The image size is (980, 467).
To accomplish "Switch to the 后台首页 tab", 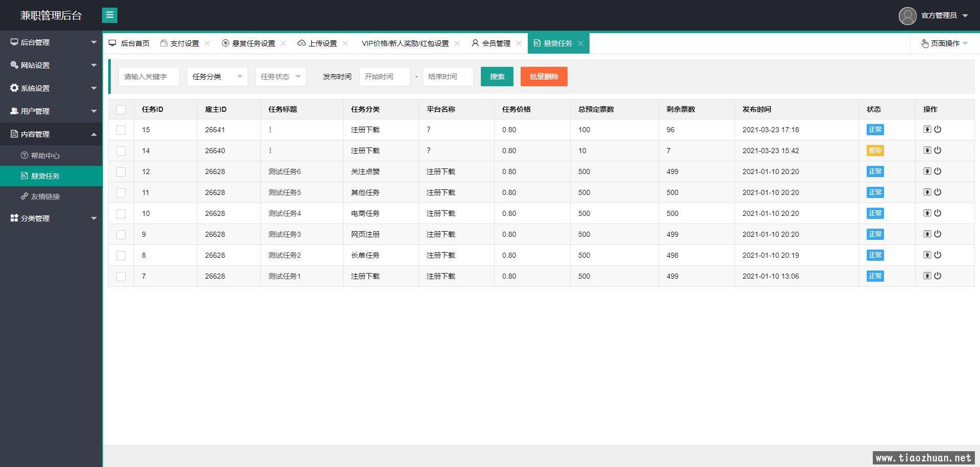I will point(129,43).
